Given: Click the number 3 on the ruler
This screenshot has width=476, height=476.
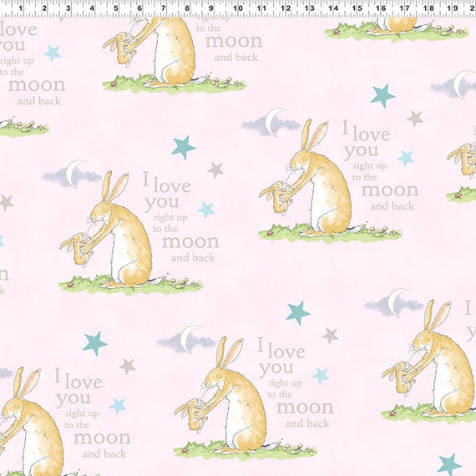Looking at the screenshot, I should point(68,8).
